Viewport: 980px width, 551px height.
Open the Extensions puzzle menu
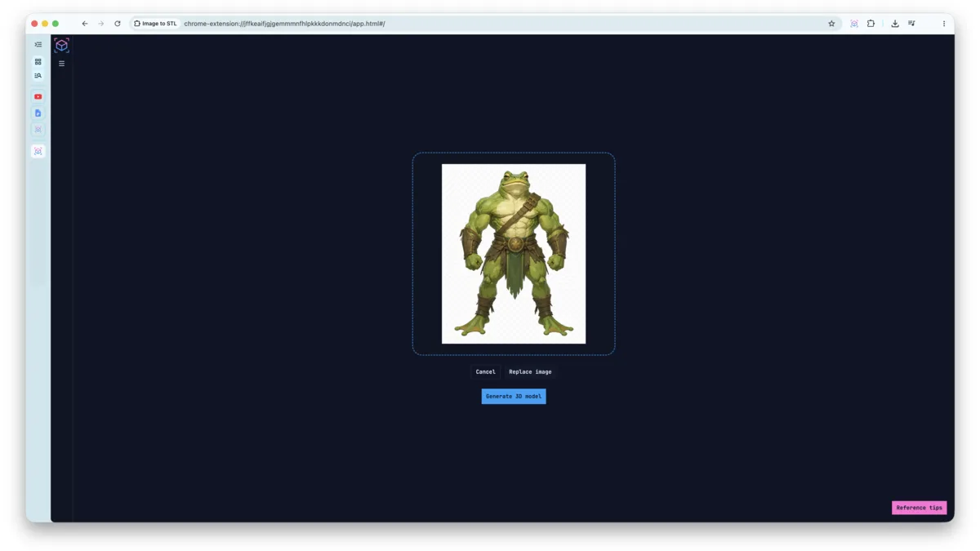point(871,24)
